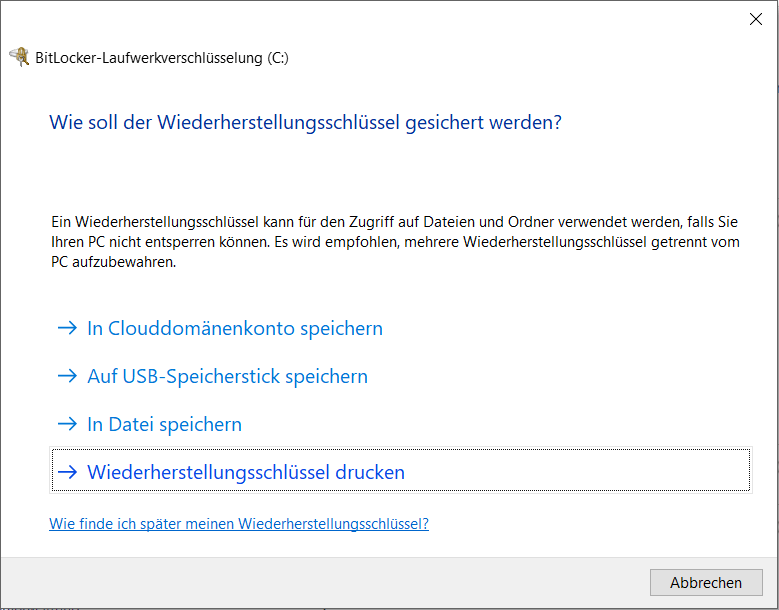Choose Wiederherstellungsschlüssel drucken

[x=246, y=472]
